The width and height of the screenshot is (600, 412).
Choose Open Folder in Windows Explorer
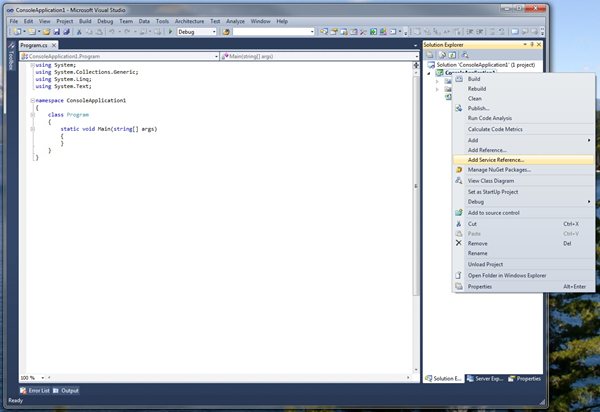tap(523, 275)
